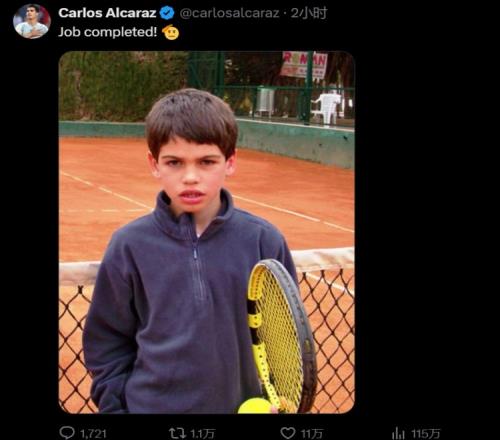
Task: Open the Carlos Alcaraz display name
Action: 107,13
